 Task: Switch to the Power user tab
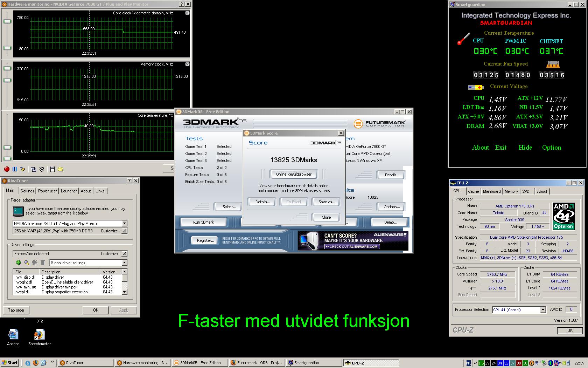coord(48,191)
